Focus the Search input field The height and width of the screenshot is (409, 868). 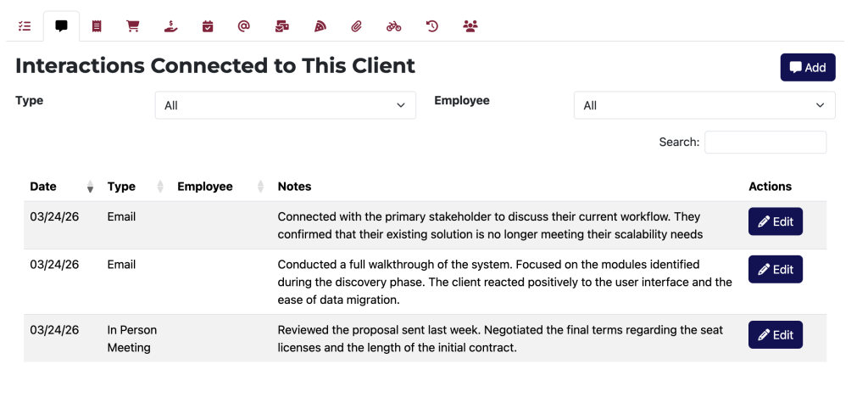click(765, 143)
